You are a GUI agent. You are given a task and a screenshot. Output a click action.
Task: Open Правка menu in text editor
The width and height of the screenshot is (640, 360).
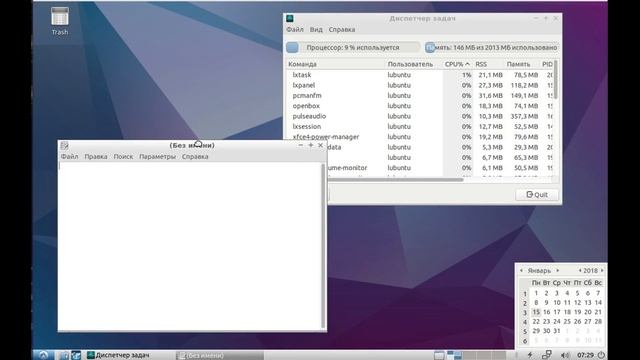(96, 157)
